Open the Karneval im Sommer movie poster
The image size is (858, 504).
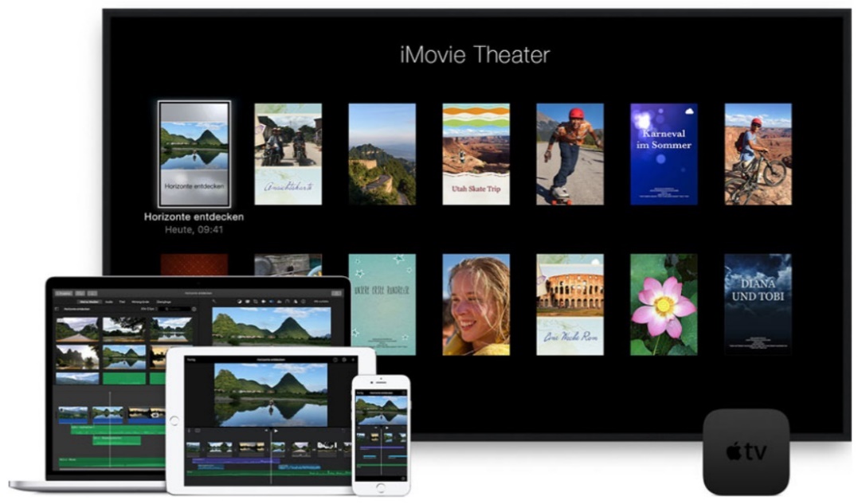point(664,154)
